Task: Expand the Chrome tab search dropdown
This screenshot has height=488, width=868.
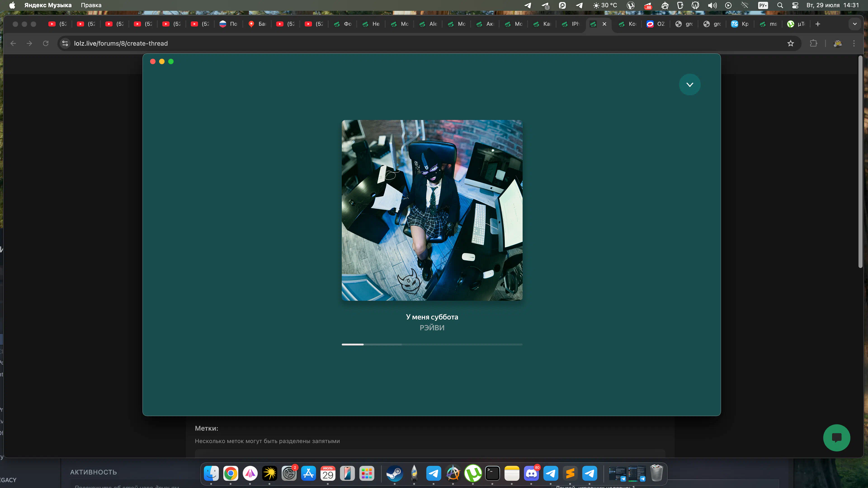Action: pyautogui.click(x=855, y=24)
